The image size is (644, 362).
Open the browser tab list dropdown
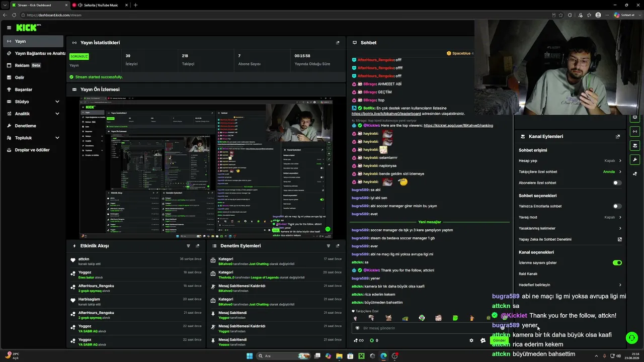5,5
